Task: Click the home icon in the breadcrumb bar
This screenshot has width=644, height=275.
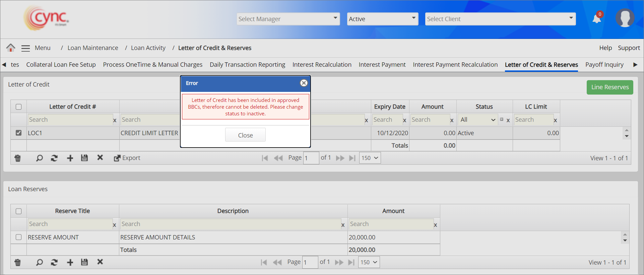Action: [x=11, y=48]
